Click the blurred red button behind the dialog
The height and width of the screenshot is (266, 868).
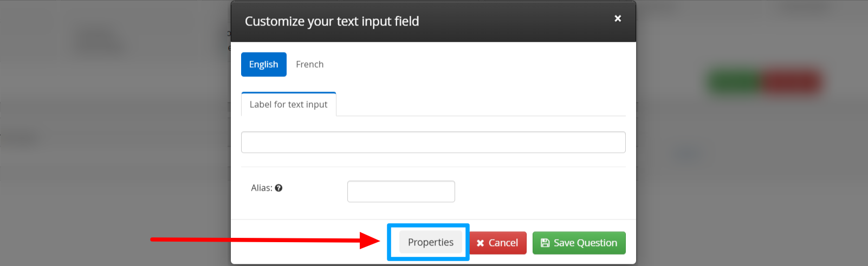(792, 82)
